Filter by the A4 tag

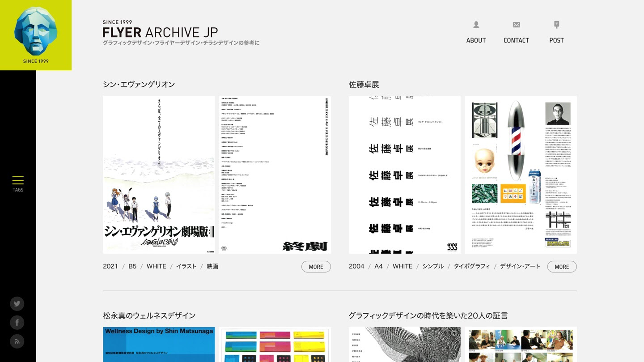(379, 266)
